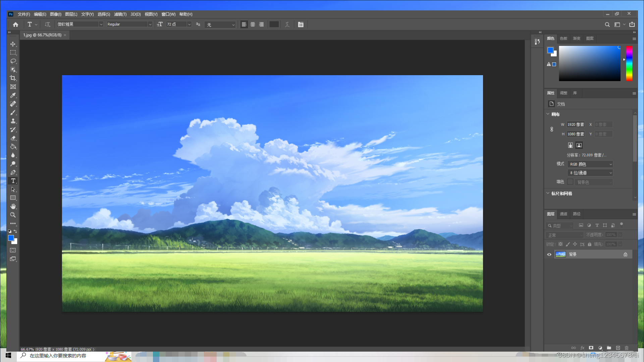The image size is (644, 362).
Task: Select the Lasso tool
Action: (x=13, y=61)
